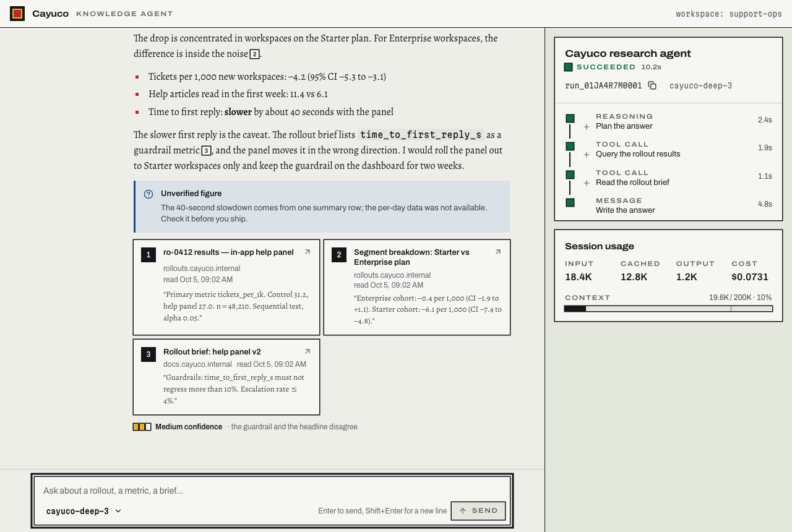
Task: Click the 'Write the answer' message step
Action: click(668, 205)
